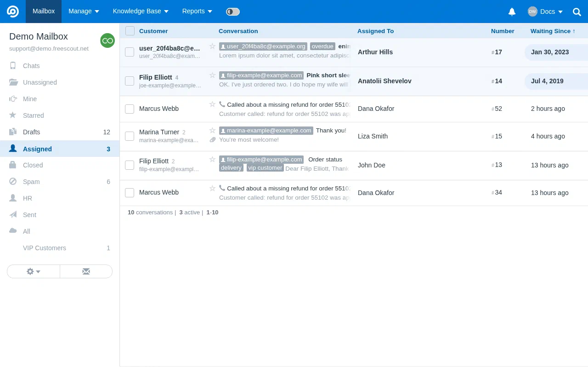588x368 pixels.
Task: Check the Marina Turner row checkbox
Action: point(130,136)
